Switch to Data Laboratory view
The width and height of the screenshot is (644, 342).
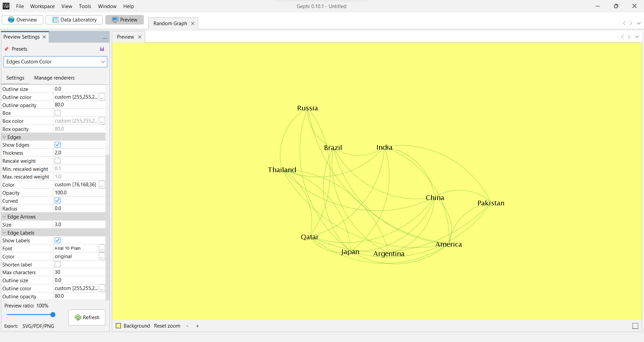pyautogui.click(x=74, y=19)
